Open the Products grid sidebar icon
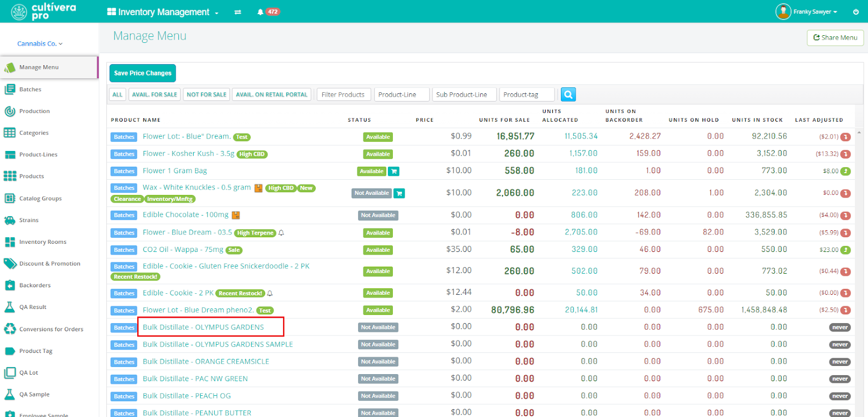This screenshot has width=868, height=417. (9, 176)
